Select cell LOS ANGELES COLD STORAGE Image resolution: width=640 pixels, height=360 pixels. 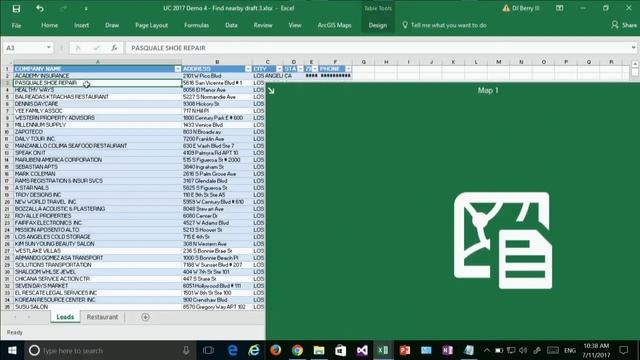(98, 237)
